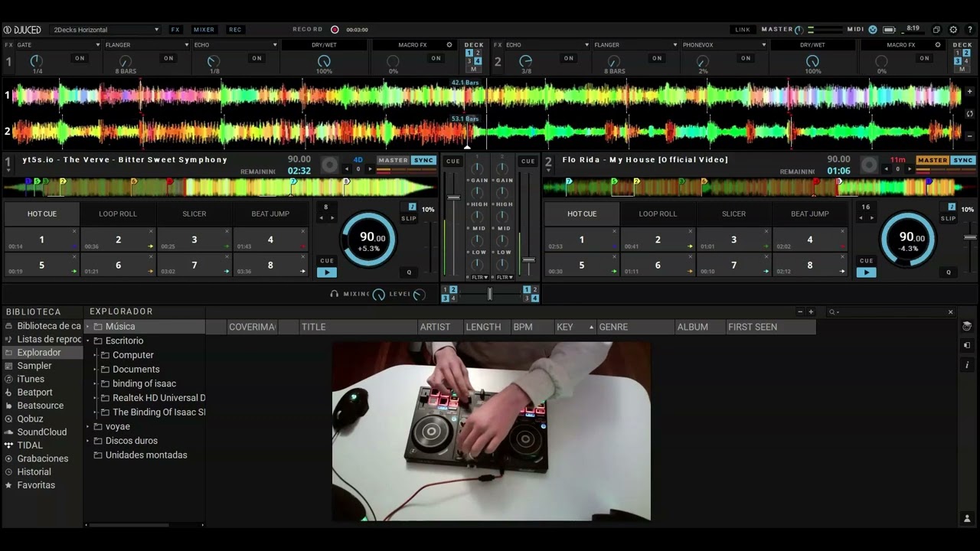The width and height of the screenshot is (980, 551).
Task: Open GATE effect dropdown on FX 1
Action: [x=58, y=45]
